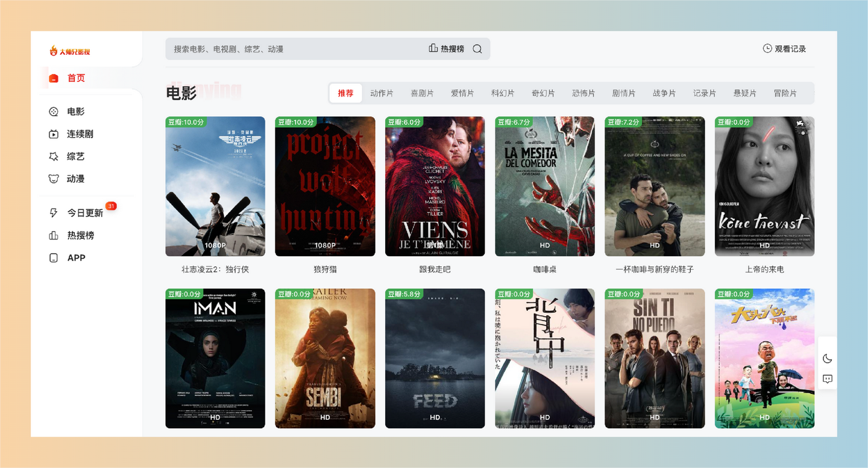Open the IMAN movie poster
868x468 pixels.
pos(215,358)
